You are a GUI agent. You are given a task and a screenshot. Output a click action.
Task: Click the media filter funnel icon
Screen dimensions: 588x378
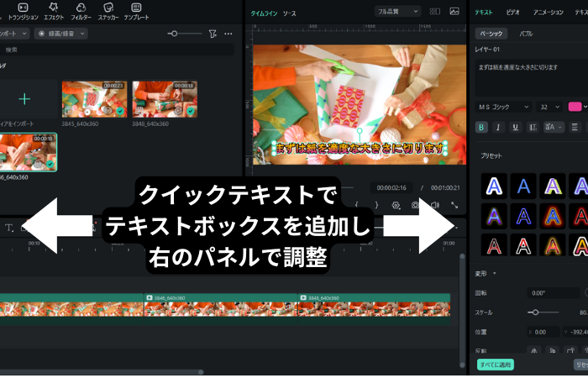pos(213,34)
